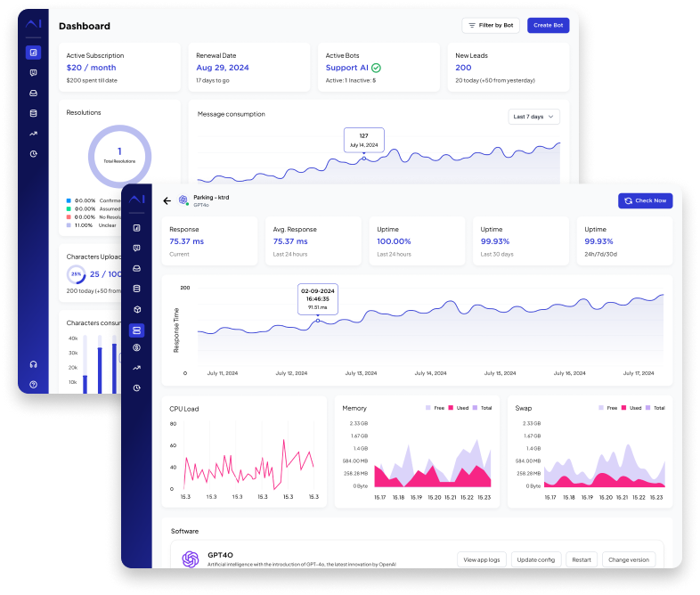Click the CPU Load chart title
700x595 pixels.
point(184,409)
